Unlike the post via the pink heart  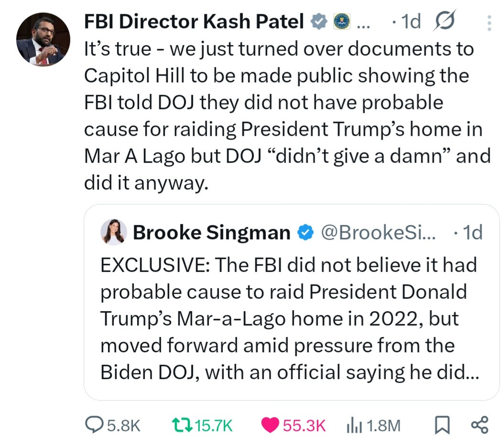click(x=271, y=425)
